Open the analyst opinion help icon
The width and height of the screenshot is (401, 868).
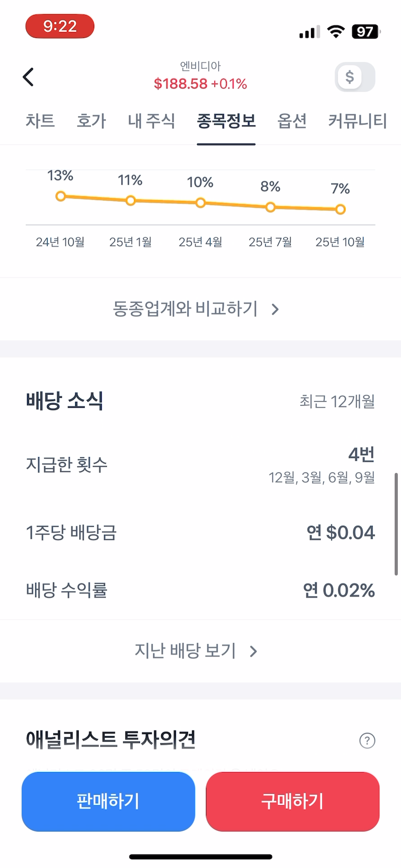pos(367,741)
